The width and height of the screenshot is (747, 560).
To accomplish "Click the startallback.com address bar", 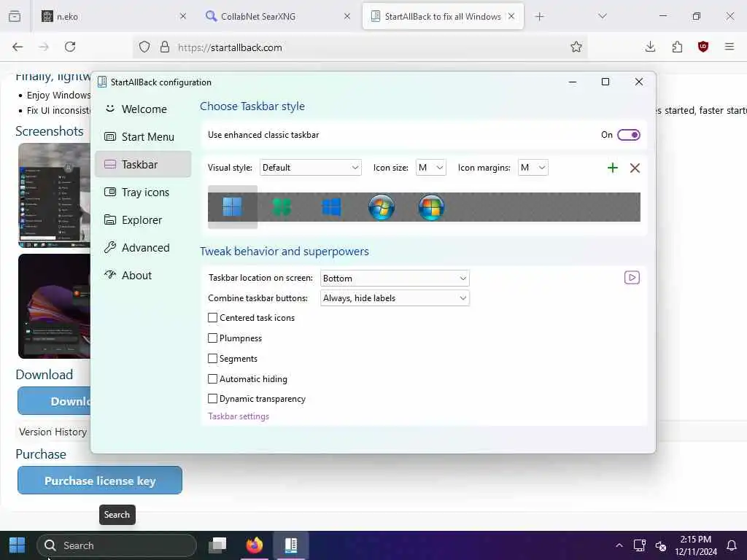I will (362, 47).
